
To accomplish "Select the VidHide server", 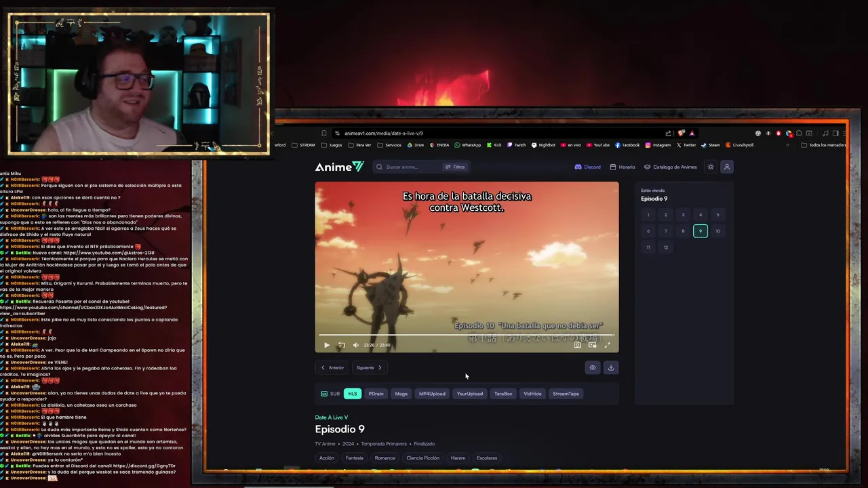I will pos(532,394).
